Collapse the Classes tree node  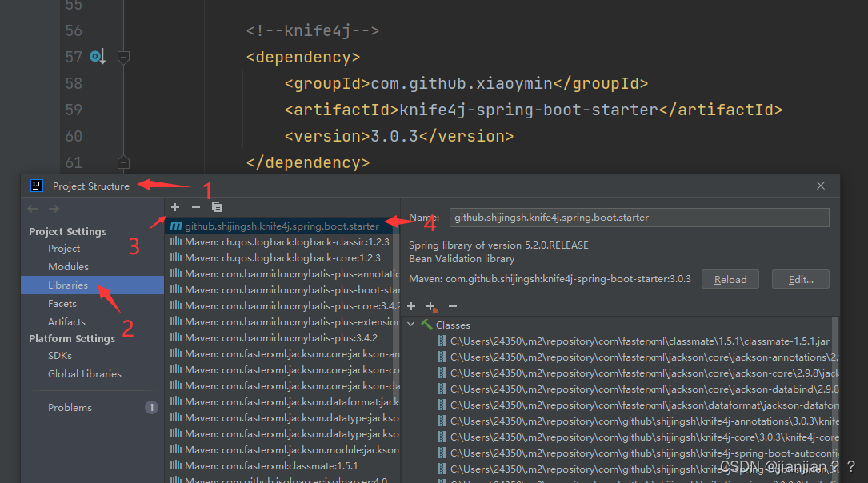pos(410,324)
